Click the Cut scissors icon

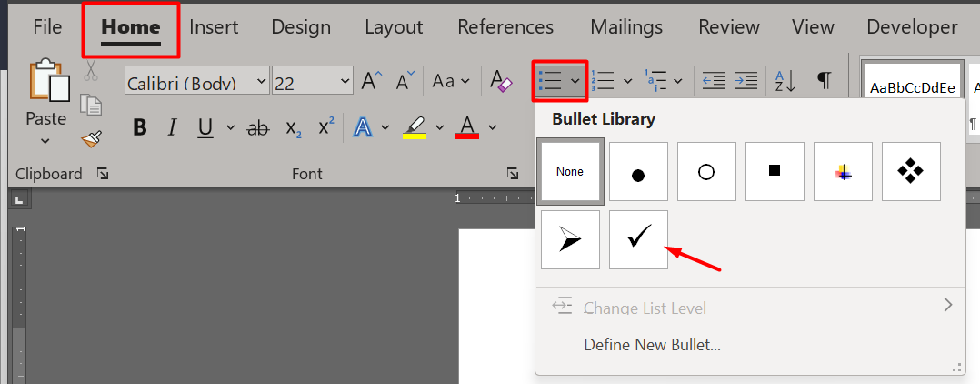click(91, 70)
